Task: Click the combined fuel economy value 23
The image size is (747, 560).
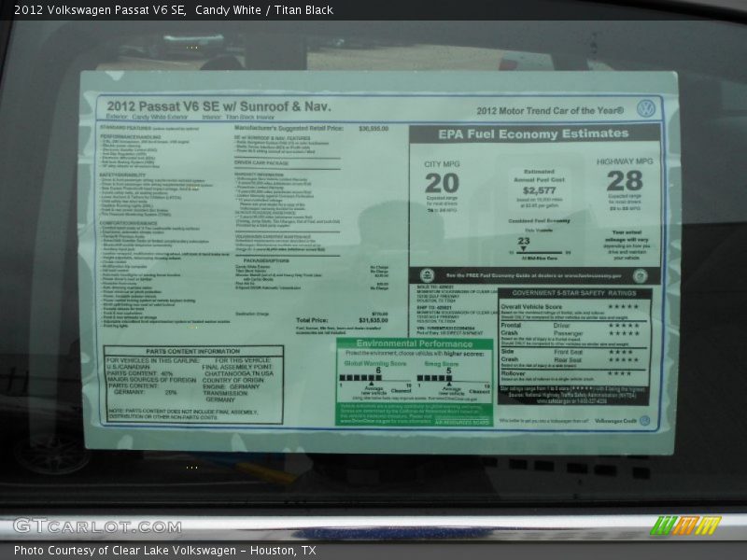Action: pyautogui.click(x=524, y=241)
